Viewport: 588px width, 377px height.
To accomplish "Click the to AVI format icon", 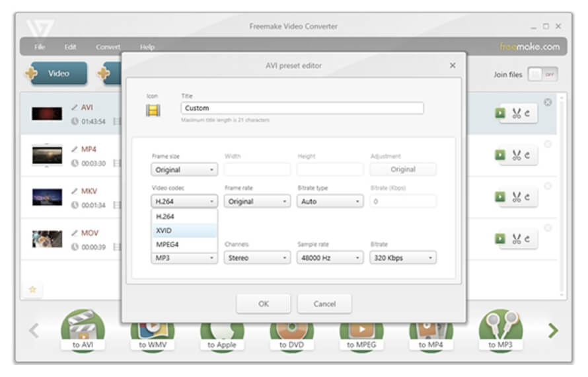I will 83,331.
